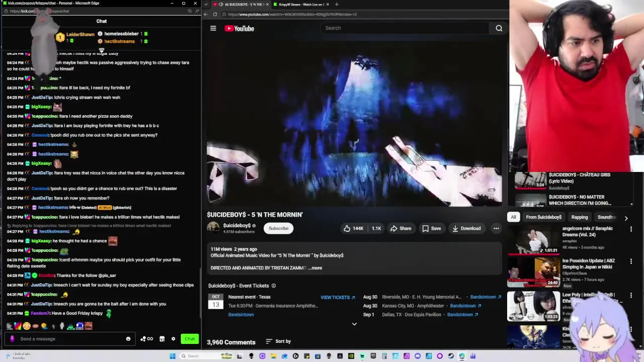This screenshot has width=644, height=362.
Task: Open options for Ice Poseidon Update video
Action: pyautogui.click(x=631, y=261)
